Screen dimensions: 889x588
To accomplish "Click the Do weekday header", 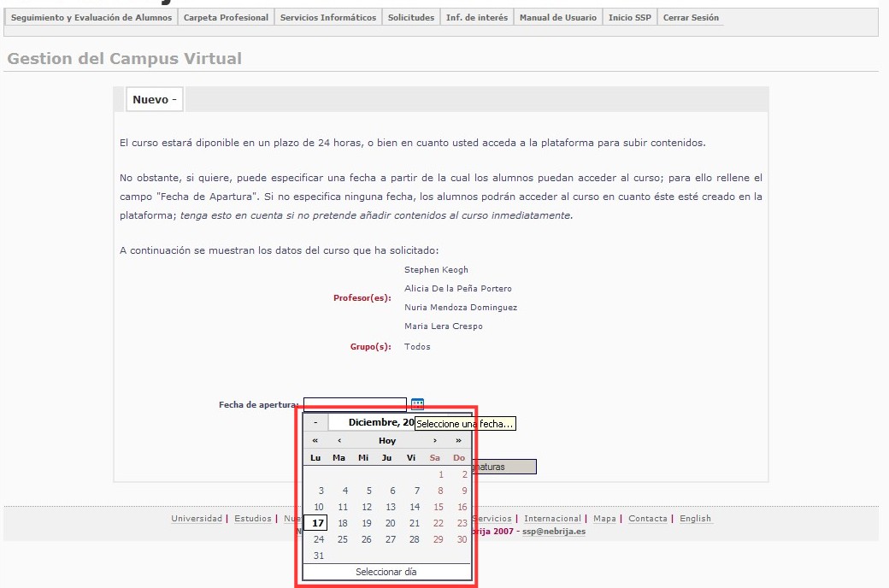I will click(459, 457).
